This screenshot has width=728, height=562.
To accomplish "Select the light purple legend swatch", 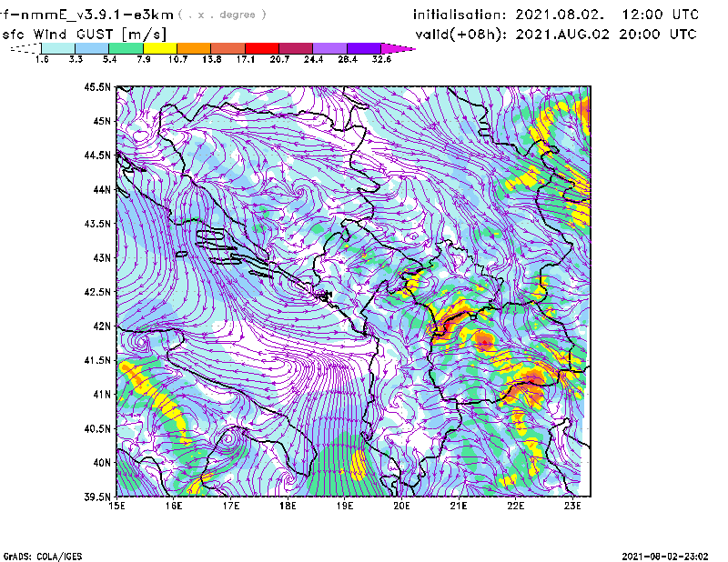I will click(x=330, y=48).
